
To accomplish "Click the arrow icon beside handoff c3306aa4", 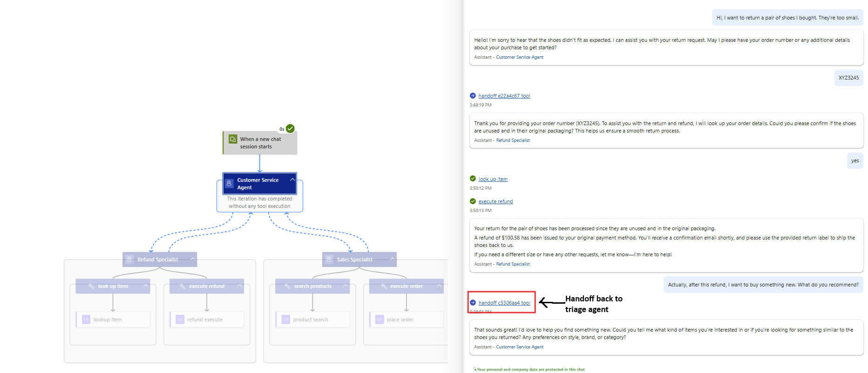I will (473, 303).
